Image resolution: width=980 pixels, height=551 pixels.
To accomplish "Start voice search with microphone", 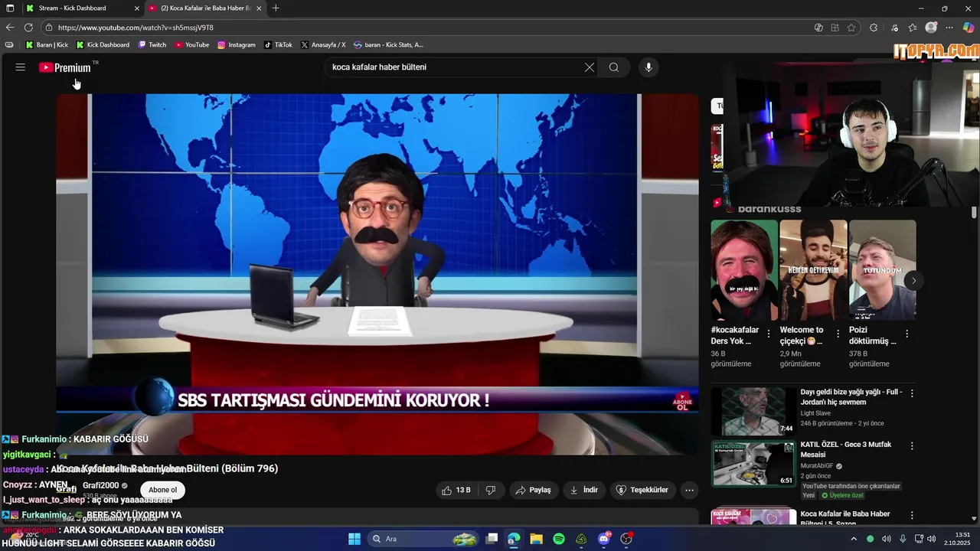I will click(x=648, y=67).
